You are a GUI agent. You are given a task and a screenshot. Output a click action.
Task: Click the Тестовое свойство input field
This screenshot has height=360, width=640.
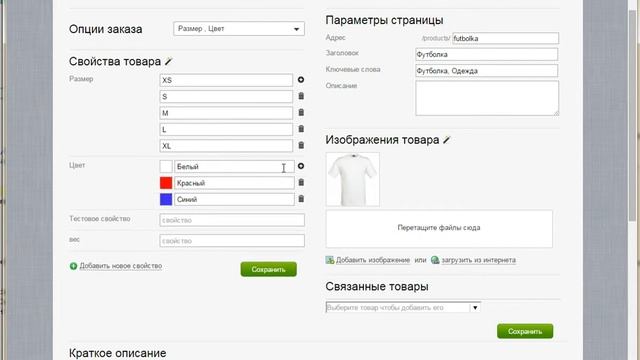click(232, 220)
